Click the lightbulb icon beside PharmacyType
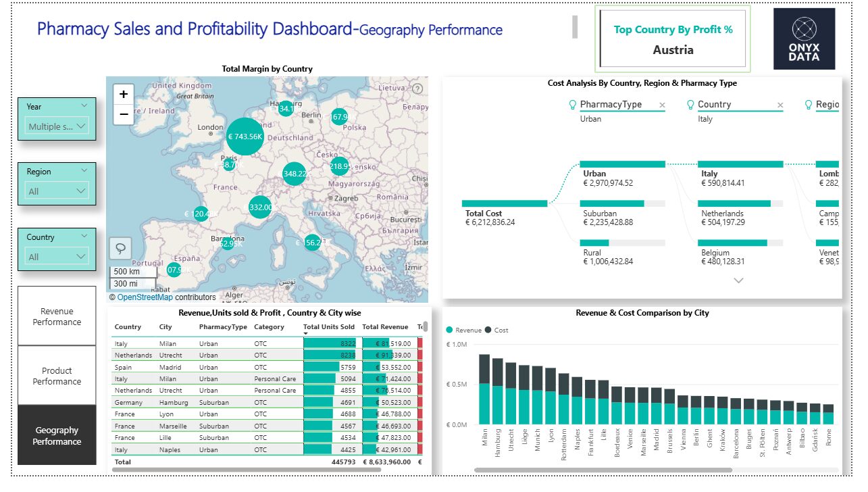868x492 pixels. pos(573,105)
